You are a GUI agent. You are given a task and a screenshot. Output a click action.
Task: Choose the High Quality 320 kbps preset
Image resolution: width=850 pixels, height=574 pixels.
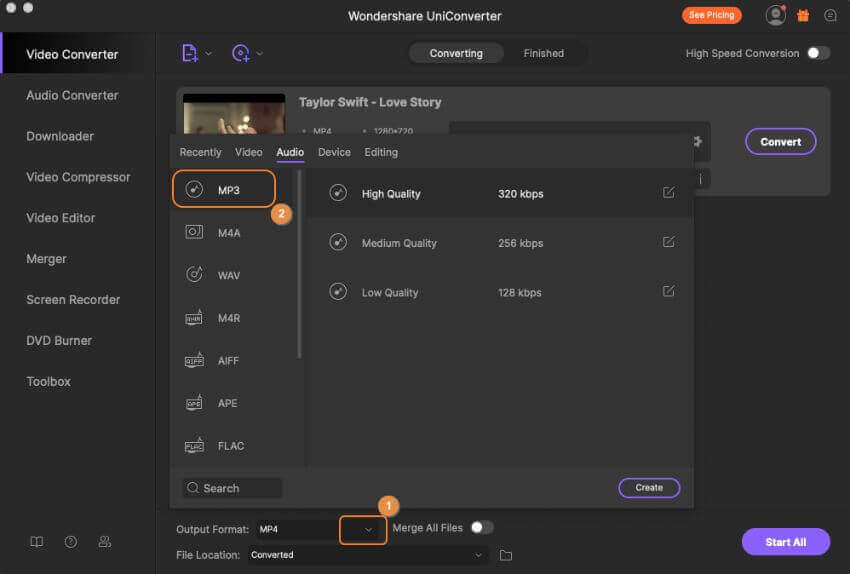tap(499, 194)
